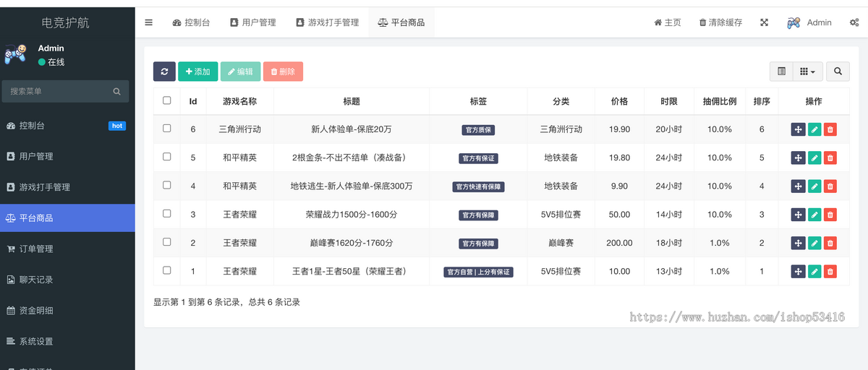Delete the 巅峰赛1620分-1760分 row

(830, 243)
